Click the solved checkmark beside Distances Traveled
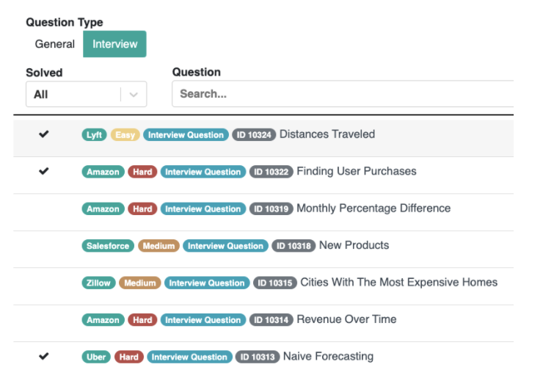 [x=44, y=134]
